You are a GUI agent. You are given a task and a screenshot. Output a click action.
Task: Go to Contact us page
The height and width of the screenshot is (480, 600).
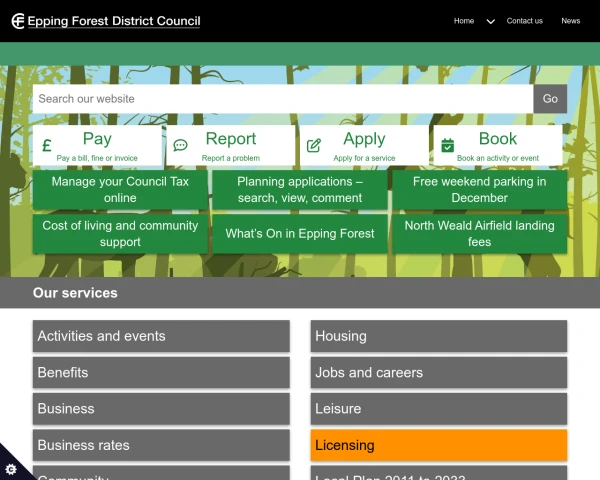(x=524, y=21)
